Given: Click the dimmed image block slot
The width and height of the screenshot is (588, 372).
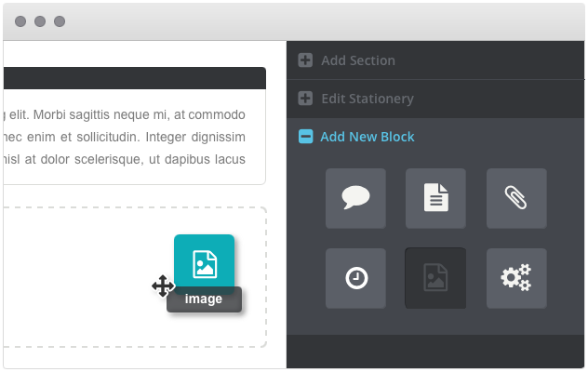Looking at the screenshot, I should 435,278.
